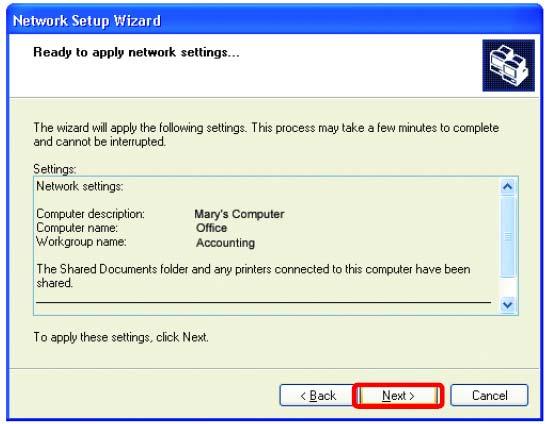The height and width of the screenshot is (424, 549).
Task: Click the scrollbar thumb in Settings list
Action: [x=508, y=236]
